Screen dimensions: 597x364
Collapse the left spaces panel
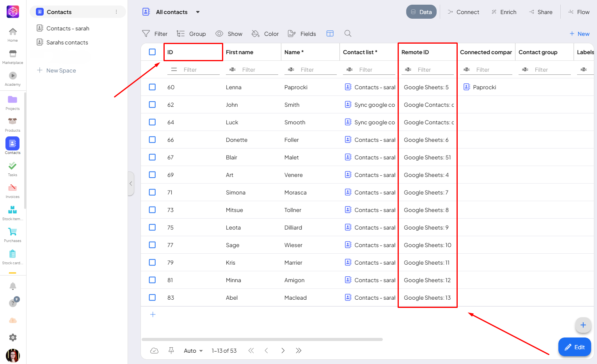click(131, 184)
